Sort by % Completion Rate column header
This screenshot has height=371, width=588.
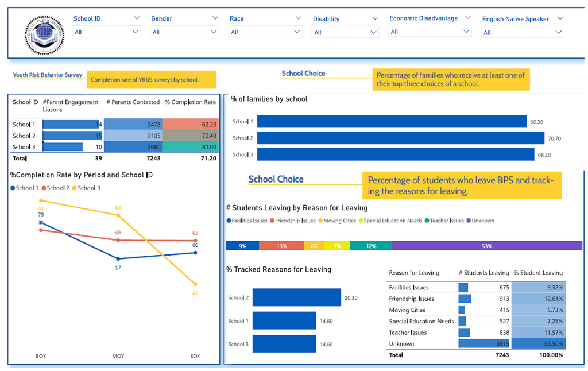point(191,102)
